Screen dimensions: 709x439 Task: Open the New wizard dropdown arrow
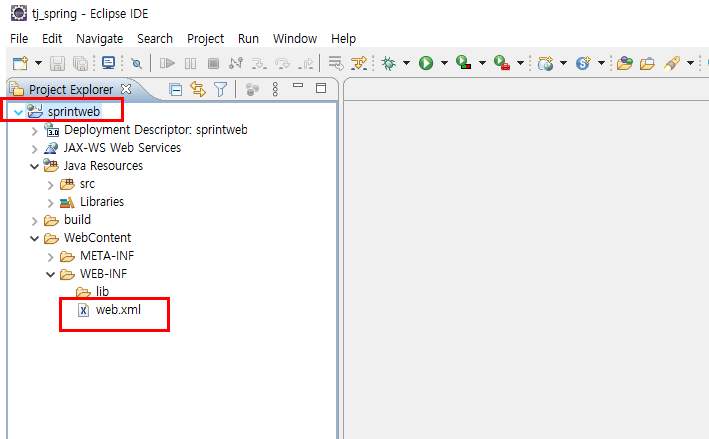click(38, 63)
